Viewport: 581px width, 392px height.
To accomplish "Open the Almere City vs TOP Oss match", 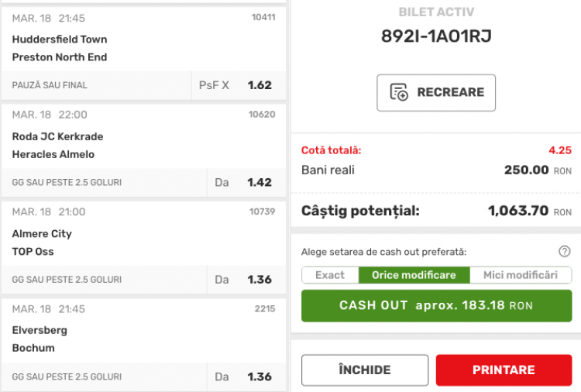I will tap(42, 242).
